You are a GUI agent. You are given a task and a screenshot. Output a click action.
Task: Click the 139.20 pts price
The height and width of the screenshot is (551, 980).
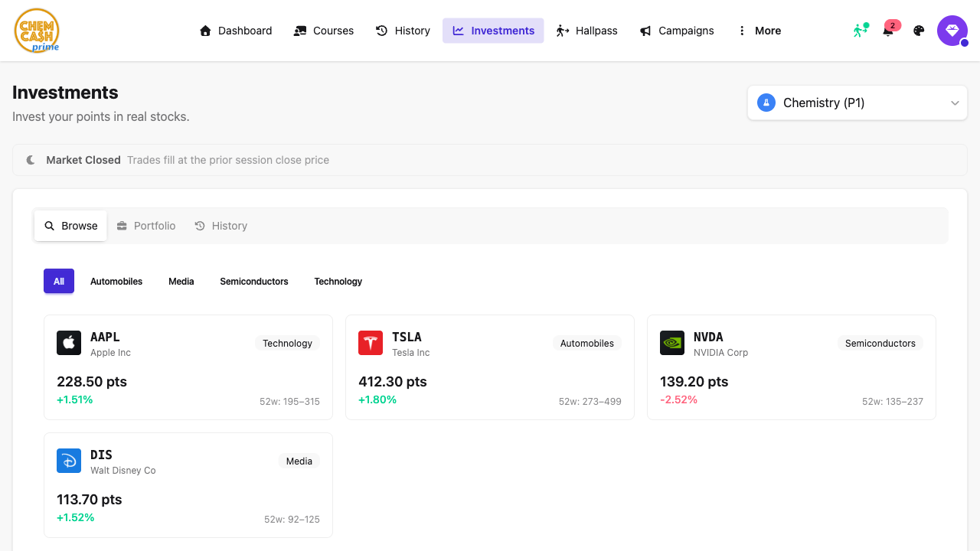[x=694, y=381]
